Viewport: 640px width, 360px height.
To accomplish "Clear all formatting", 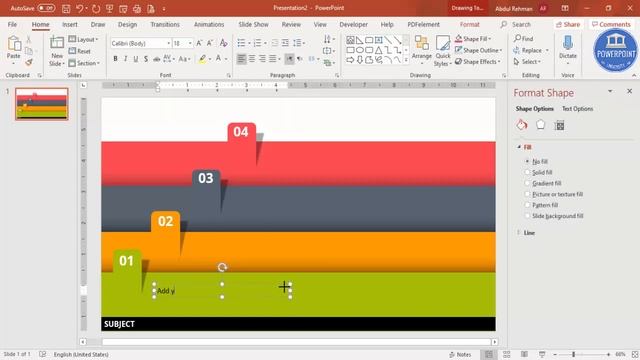I will [x=223, y=43].
